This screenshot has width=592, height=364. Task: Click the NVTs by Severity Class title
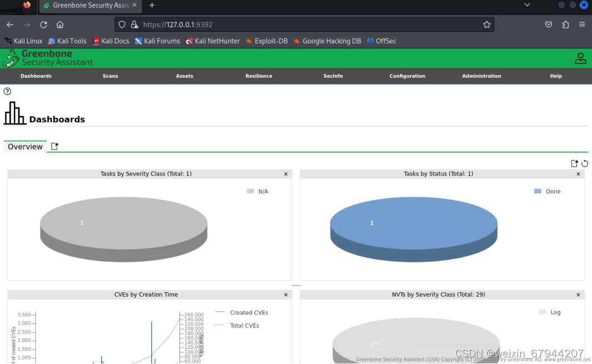(x=439, y=295)
